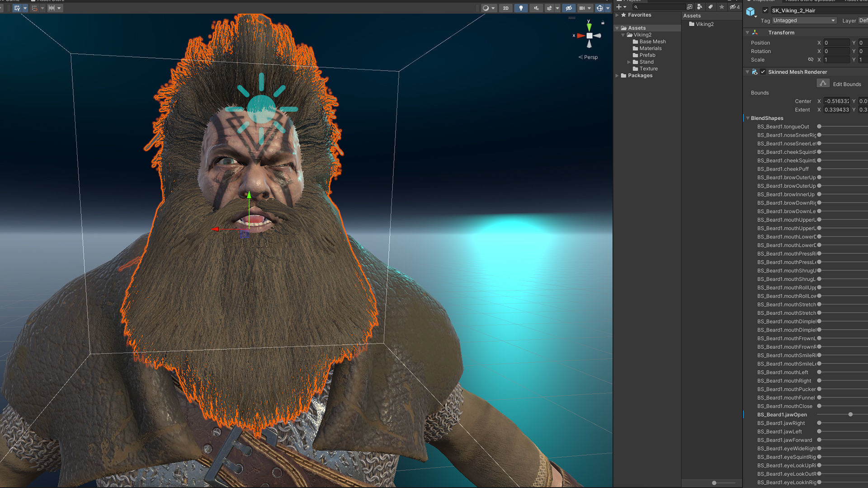Open the snap increment settings dropdown

[x=42, y=8]
